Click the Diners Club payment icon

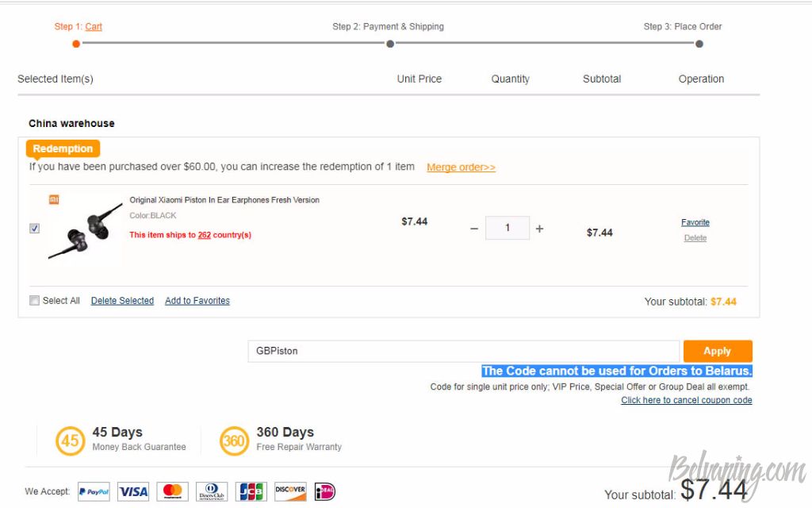click(x=212, y=491)
